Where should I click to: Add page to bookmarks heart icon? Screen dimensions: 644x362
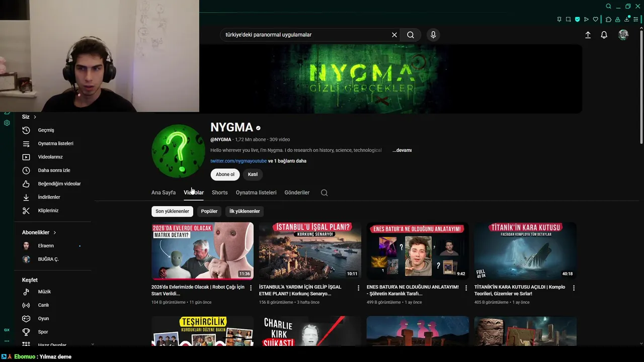[x=596, y=19]
